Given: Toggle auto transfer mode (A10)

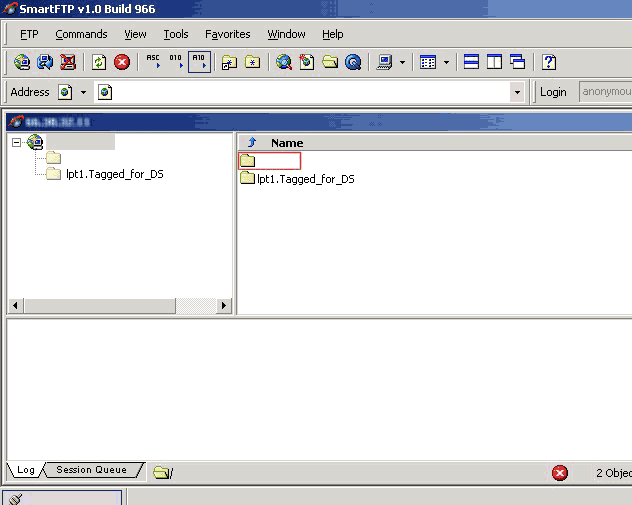Looking at the screenshot, I should [198, 62].
